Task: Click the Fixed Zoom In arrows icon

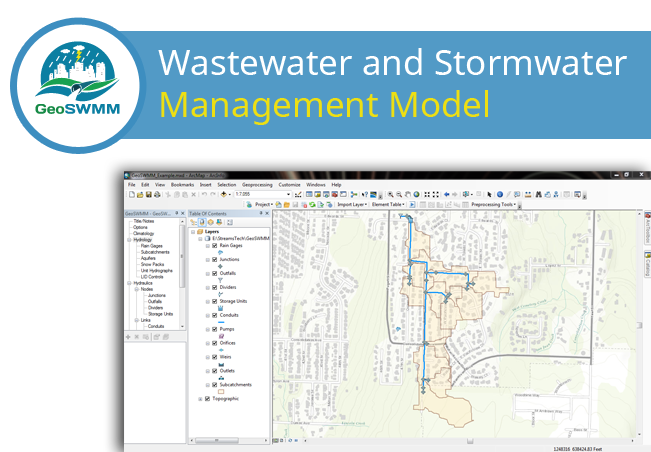Action: (x=427, y=194)
